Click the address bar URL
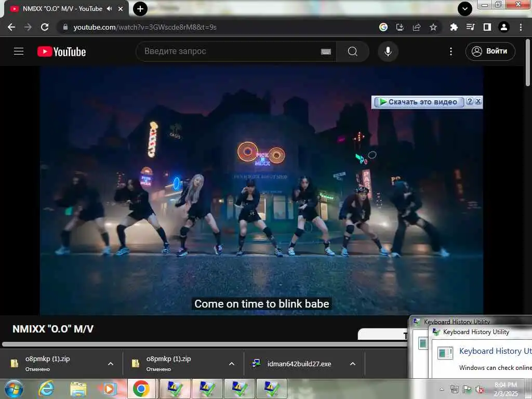This screenshot has width=532, height=399. coord(145,27)
